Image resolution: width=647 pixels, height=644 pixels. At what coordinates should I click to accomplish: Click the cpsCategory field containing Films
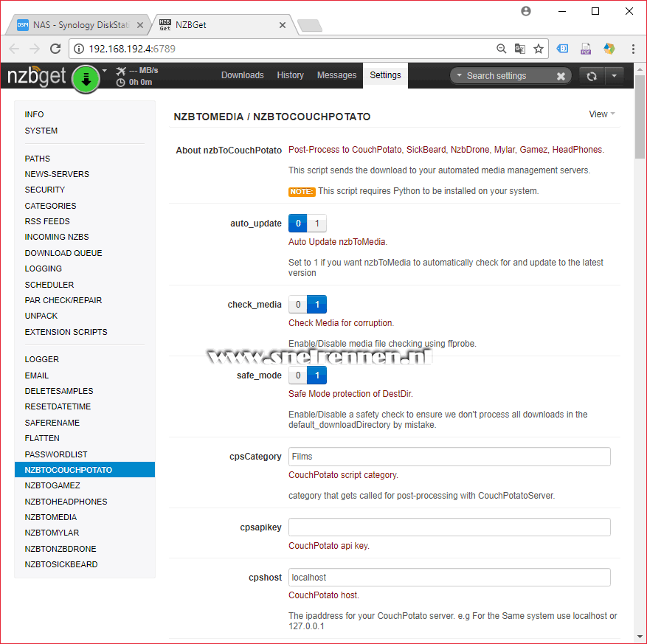point(449,457)
